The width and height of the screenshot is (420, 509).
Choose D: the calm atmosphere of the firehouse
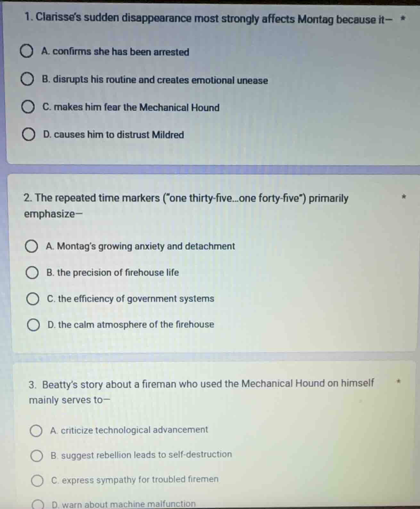[x=33, y=325]
